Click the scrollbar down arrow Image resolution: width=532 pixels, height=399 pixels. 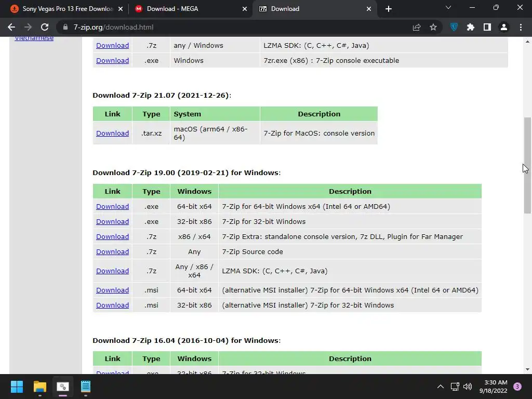point(527,369)
